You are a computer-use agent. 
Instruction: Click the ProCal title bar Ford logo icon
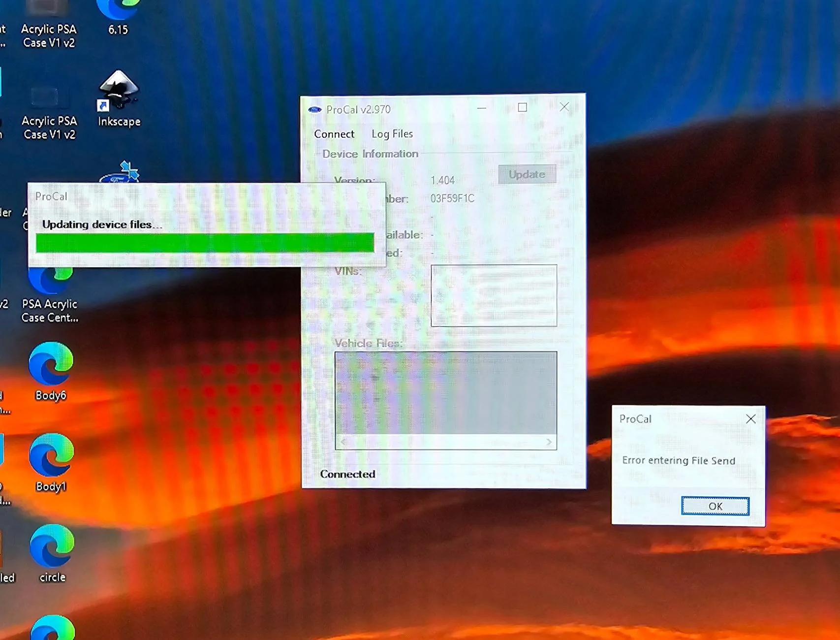pyautogui.click(x=315, y=109)
